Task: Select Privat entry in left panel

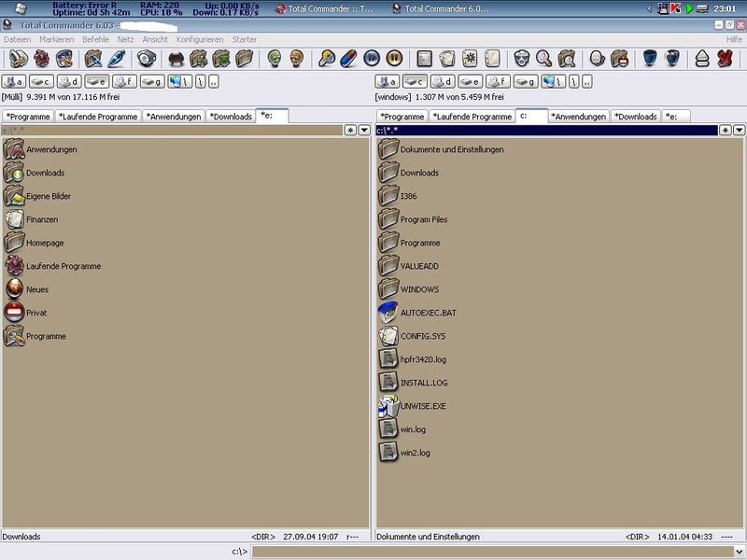Action: pos(26,313)
